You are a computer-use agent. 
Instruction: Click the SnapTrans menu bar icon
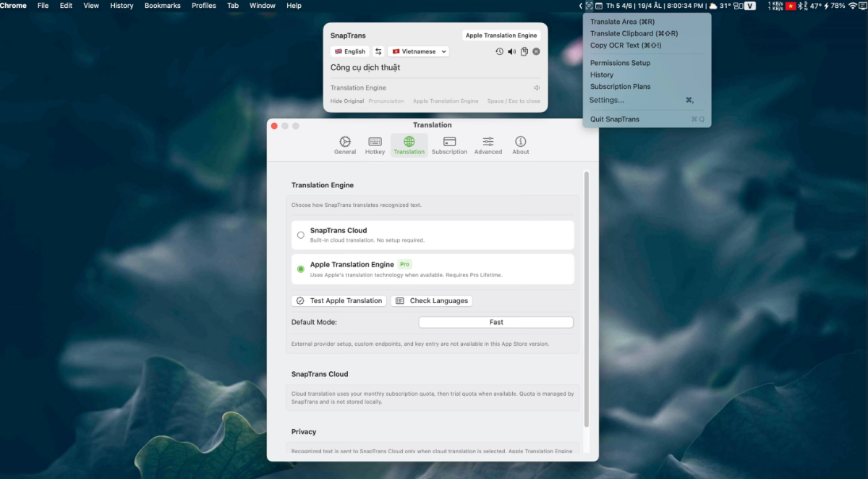(x=589, y=6)
